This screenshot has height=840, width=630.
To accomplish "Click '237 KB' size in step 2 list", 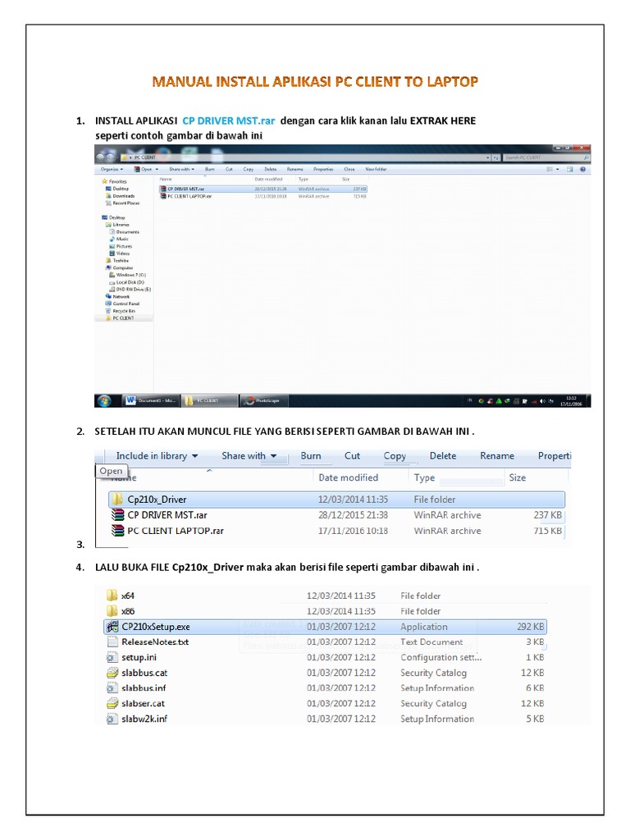I will point(547,515).
